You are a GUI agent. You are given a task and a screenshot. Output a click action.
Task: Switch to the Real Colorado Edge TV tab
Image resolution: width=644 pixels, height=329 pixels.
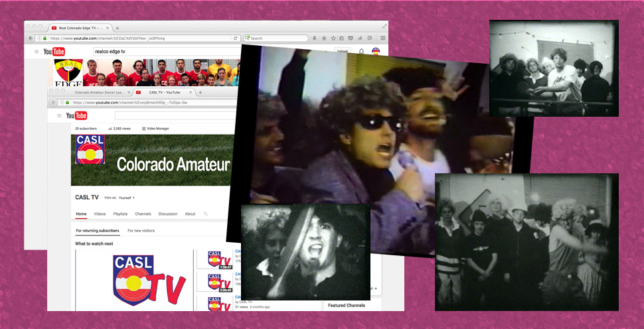80,28
